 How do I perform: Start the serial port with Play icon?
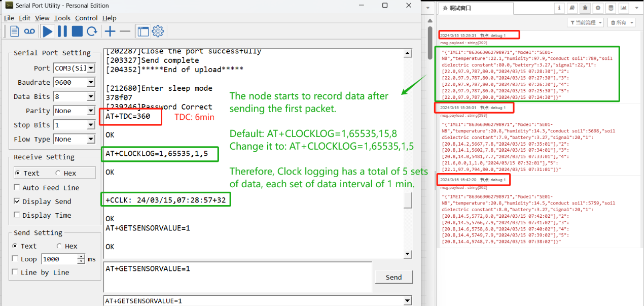tap(48, 31)
